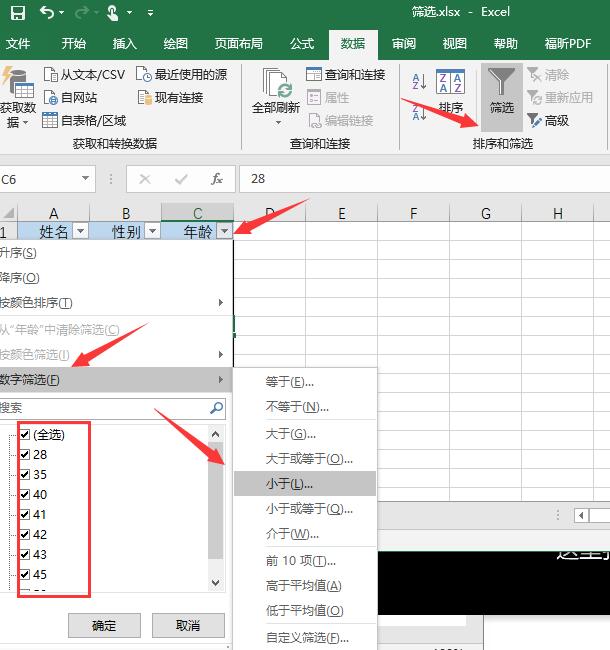Click the Advanced filter icon
The image size is (610, 650).
(534, 120)
